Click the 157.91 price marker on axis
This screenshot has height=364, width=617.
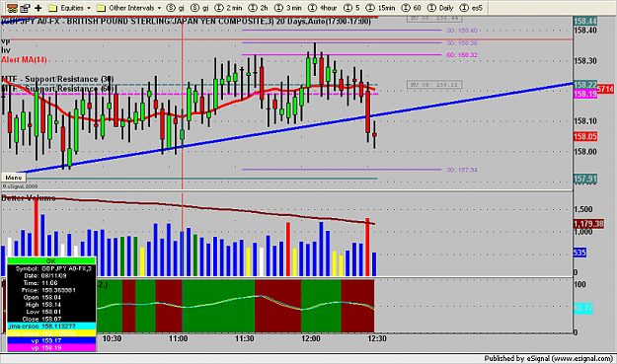585,179
